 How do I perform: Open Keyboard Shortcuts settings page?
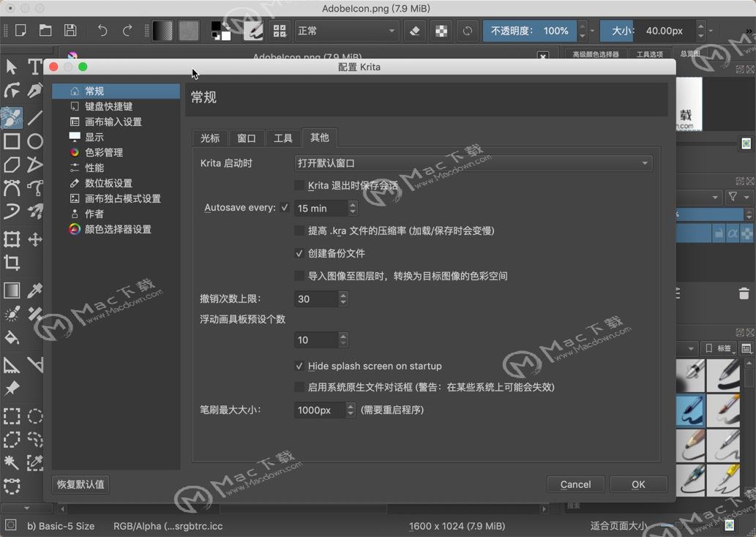click(x=116, y=107)
